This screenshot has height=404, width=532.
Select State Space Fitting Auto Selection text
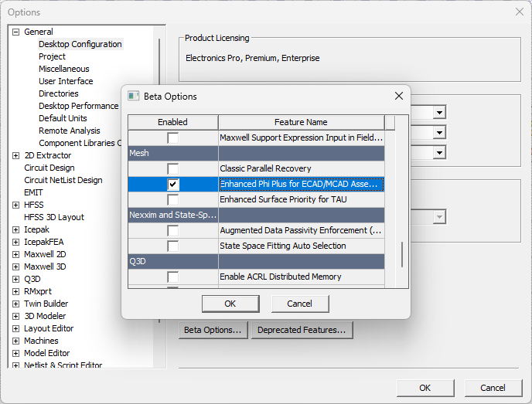[283, 246]
